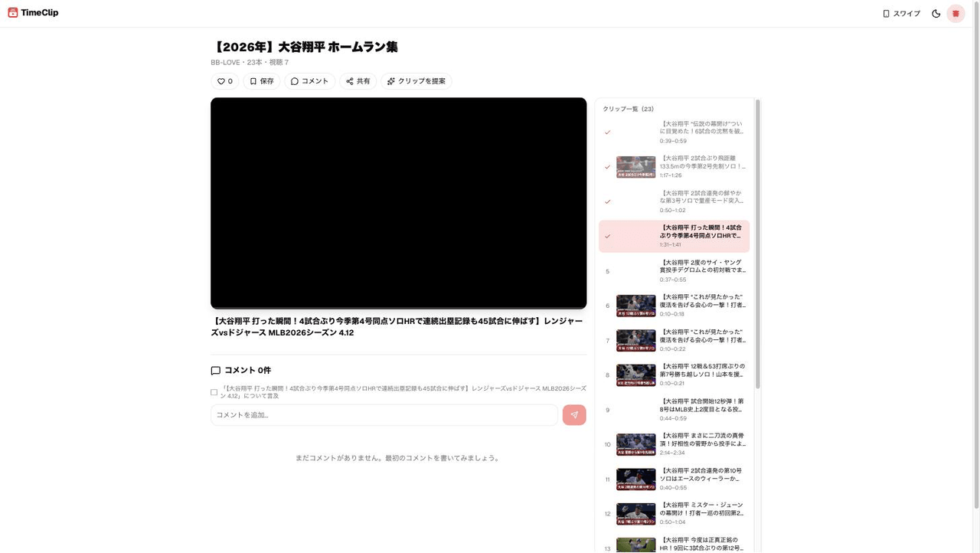Focus the コメントを追加 input field
The image size is (980, 553).
(384, 415)
